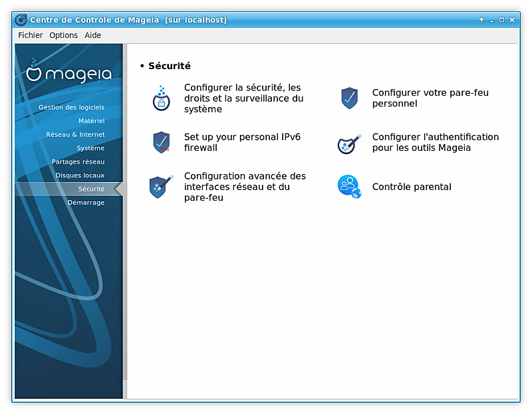Click the IPv6 firewall shield icon
This screenshot has height=414, width=532.
tap(162, 142)
